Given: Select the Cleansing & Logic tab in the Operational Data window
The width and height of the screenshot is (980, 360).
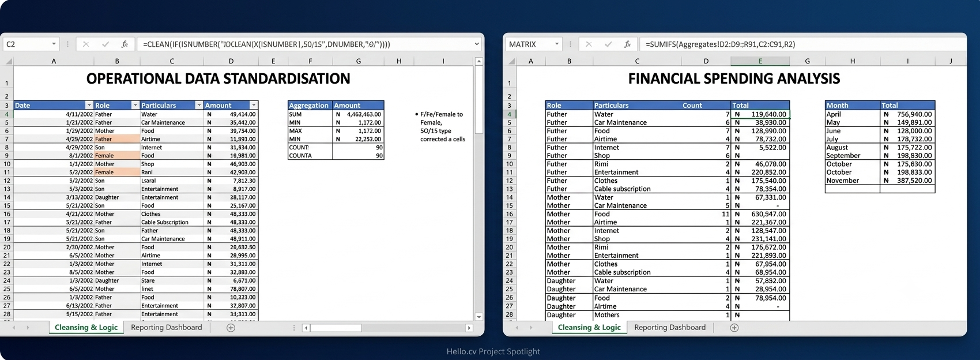Looking at the screenshot, I should tap(86, 328).
